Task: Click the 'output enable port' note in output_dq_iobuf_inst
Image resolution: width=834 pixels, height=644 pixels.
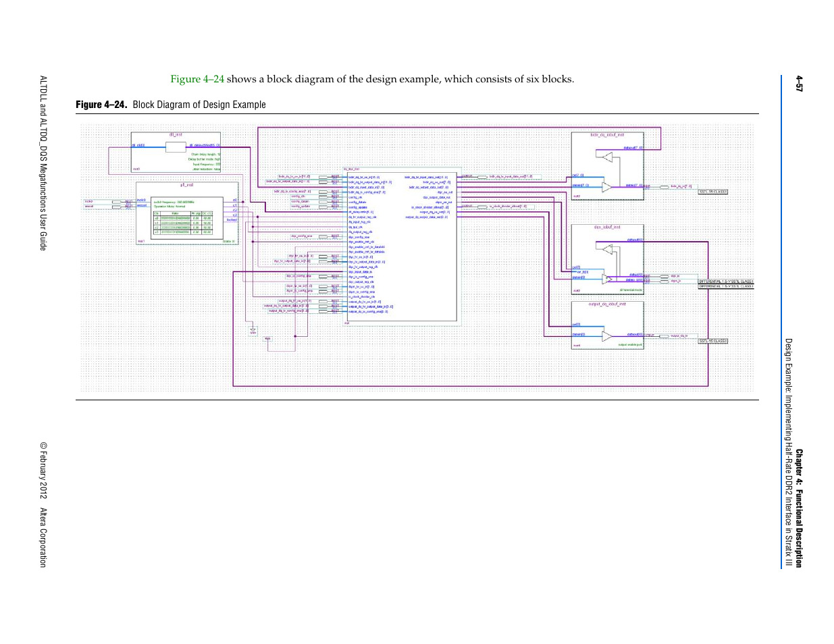Action: [631, 345]
